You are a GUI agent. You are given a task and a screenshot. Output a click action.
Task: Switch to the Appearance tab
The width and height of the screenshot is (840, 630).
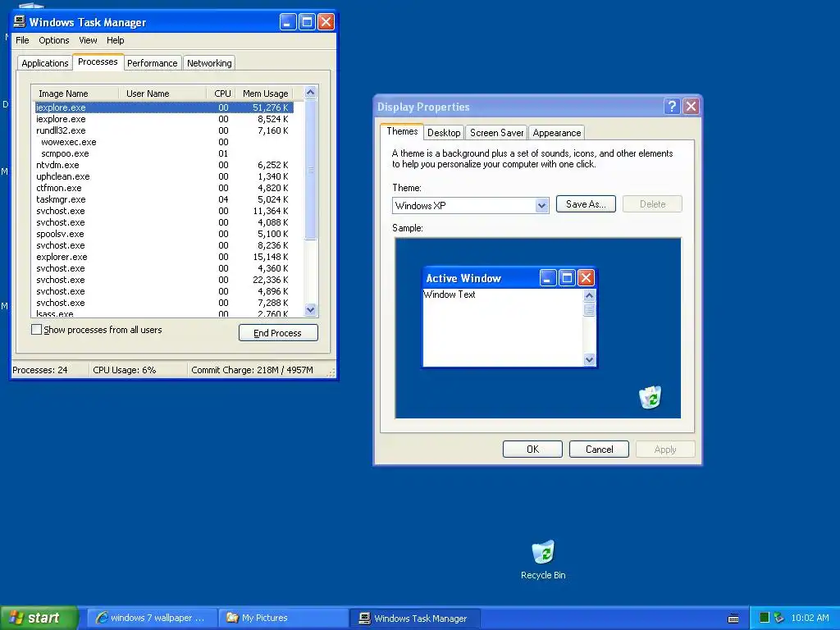[x=557, y=133]
